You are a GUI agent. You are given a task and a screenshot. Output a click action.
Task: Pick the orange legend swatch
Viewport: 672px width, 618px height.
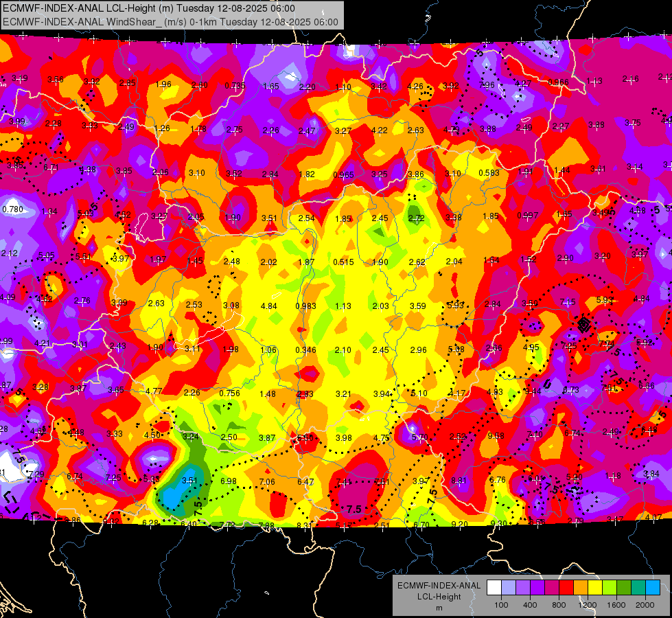pyautogui.click(x=580, y=587)
